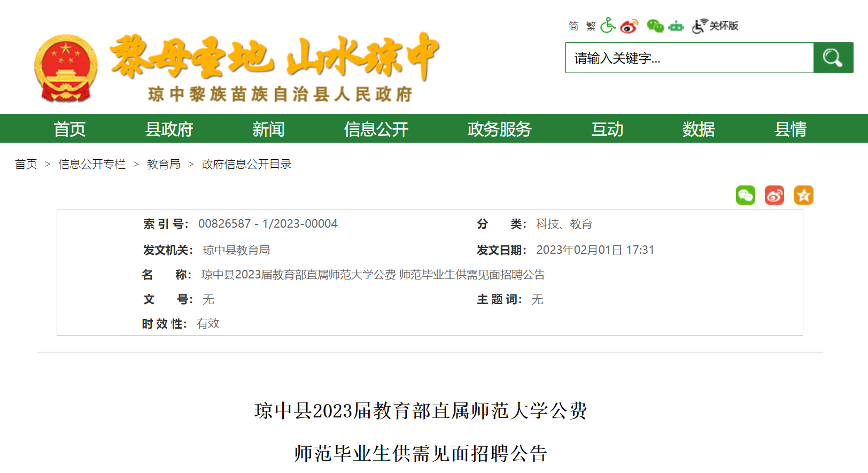Click the index number 00826587 - 1/2023-00004
Screen dimensions: 868x473
tap(268, 223)
